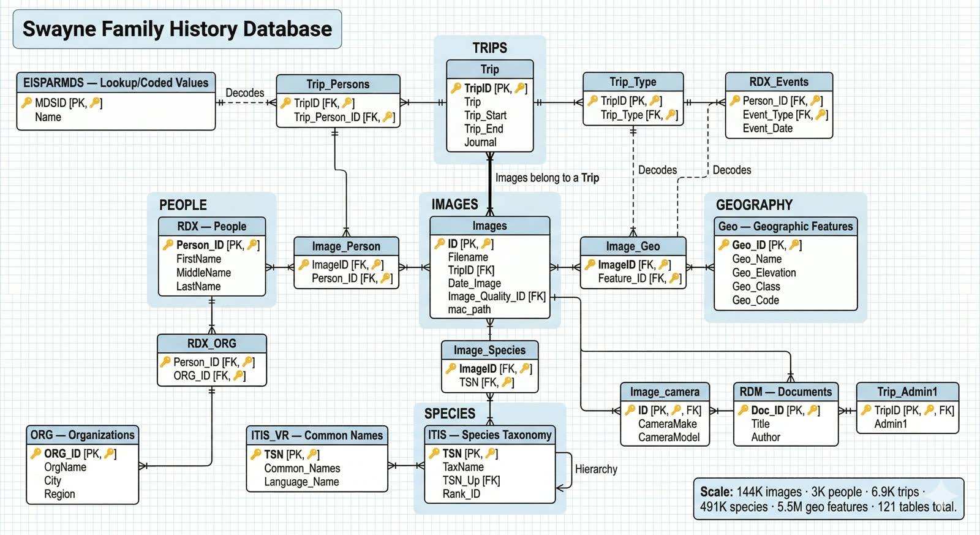Select the Trip_Type table header
The height and width of the screenshot is (535, 980).
(633, 82)
